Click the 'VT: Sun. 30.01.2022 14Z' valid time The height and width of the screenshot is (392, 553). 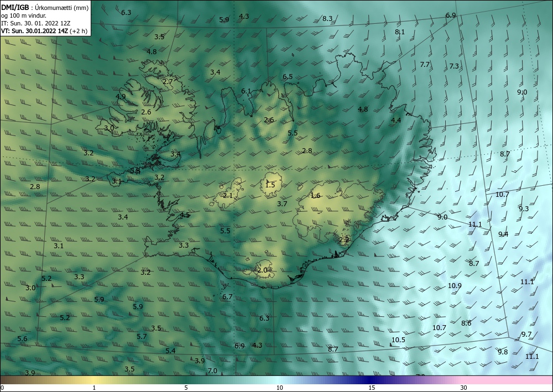click(x=34, y=31)
